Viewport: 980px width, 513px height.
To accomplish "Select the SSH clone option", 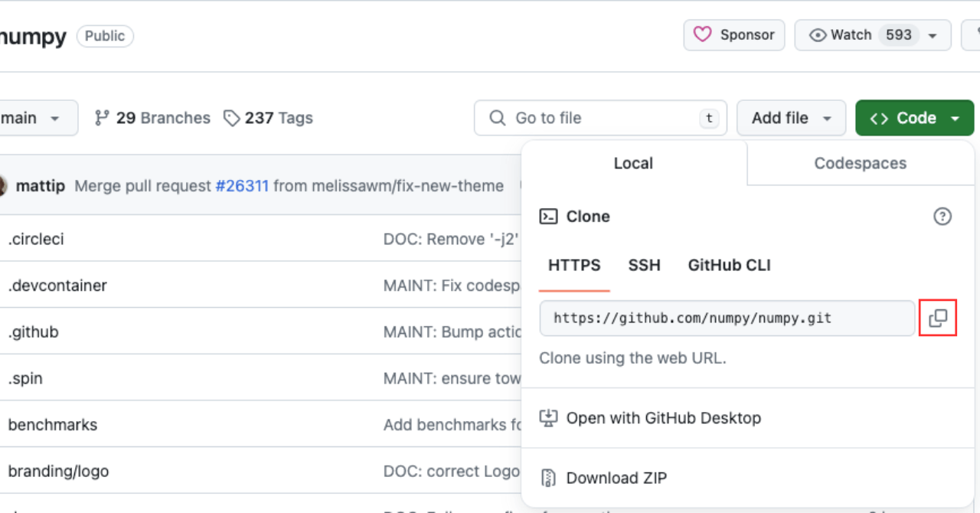I will 645,266.
